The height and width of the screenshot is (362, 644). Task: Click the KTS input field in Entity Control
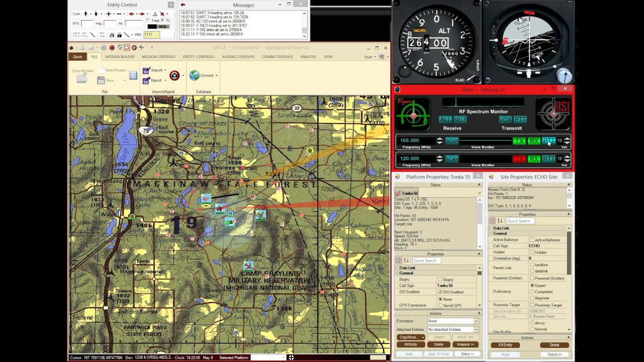pos(87,23)
